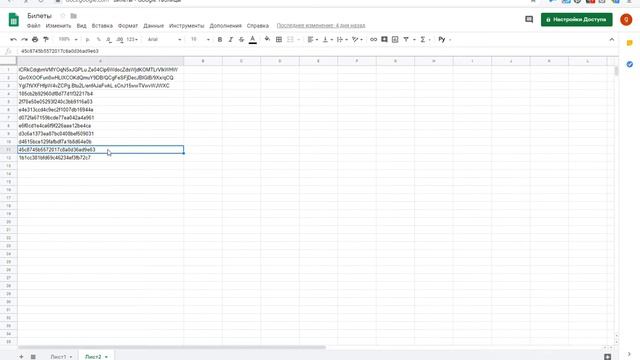The height and width of the screenshot is (360, 640).
Task: Format the cell as currency
Action: pyautogui.click(x=87, y=40)
